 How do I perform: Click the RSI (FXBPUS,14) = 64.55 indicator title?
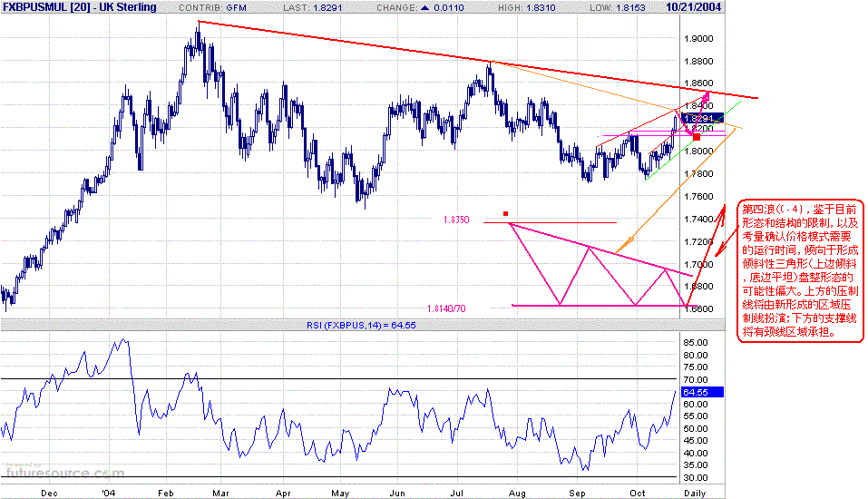(361, 326)
